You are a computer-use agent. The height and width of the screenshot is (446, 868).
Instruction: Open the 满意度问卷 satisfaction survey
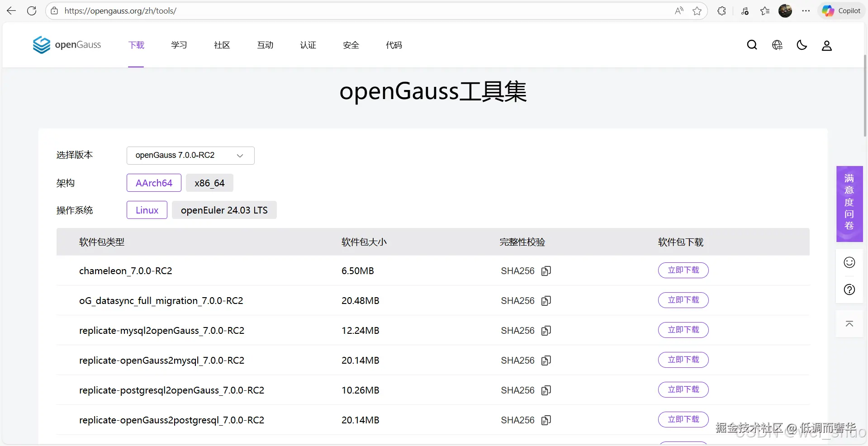849,204
